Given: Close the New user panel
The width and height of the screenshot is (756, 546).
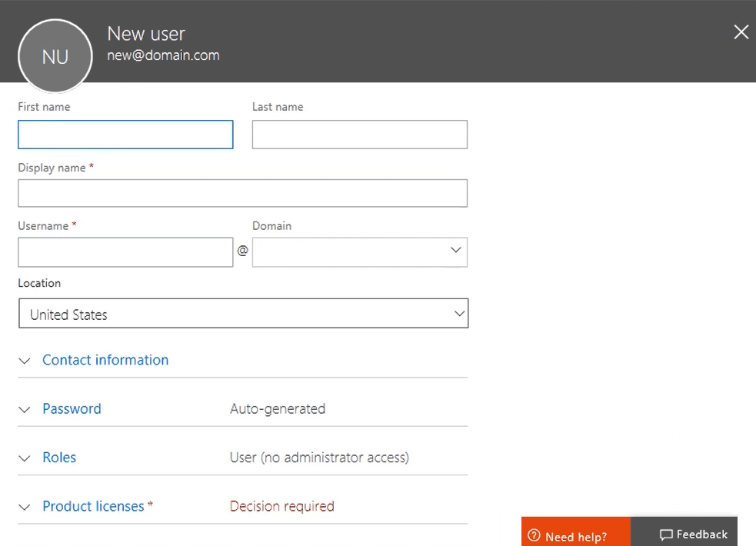Looking at the screenshot, I should pyautogui.click(x=741, y=32).
